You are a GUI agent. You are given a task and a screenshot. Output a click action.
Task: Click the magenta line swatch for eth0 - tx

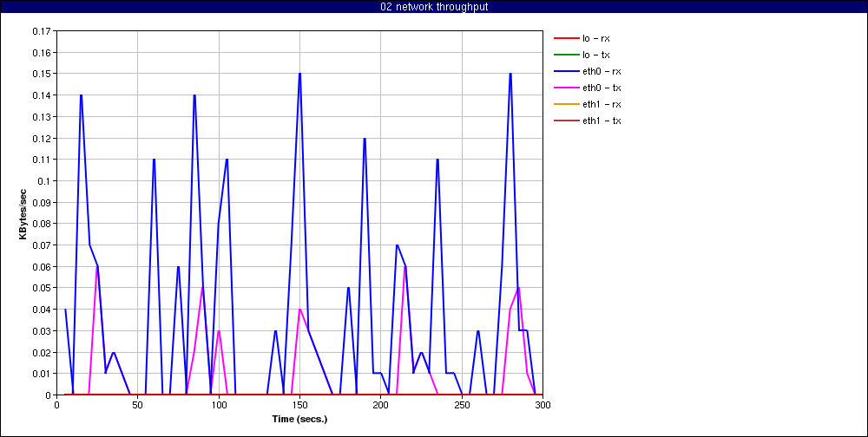(566, 88)
